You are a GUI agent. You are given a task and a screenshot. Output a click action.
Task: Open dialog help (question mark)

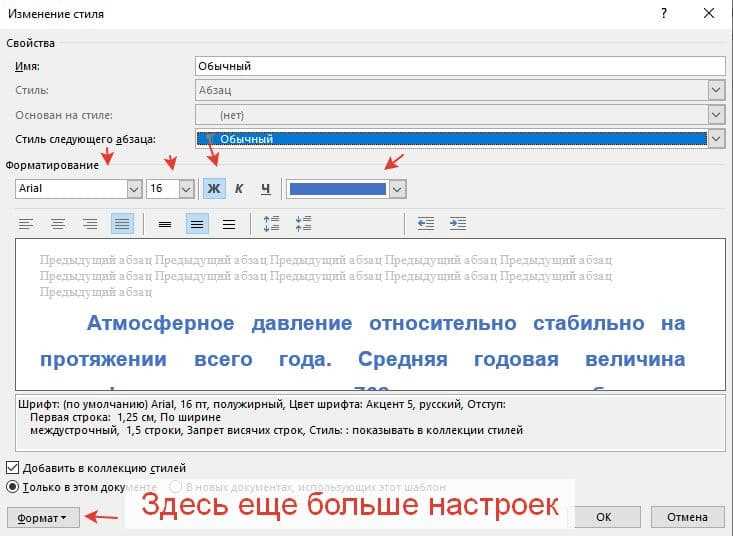(x=663, y=14)
